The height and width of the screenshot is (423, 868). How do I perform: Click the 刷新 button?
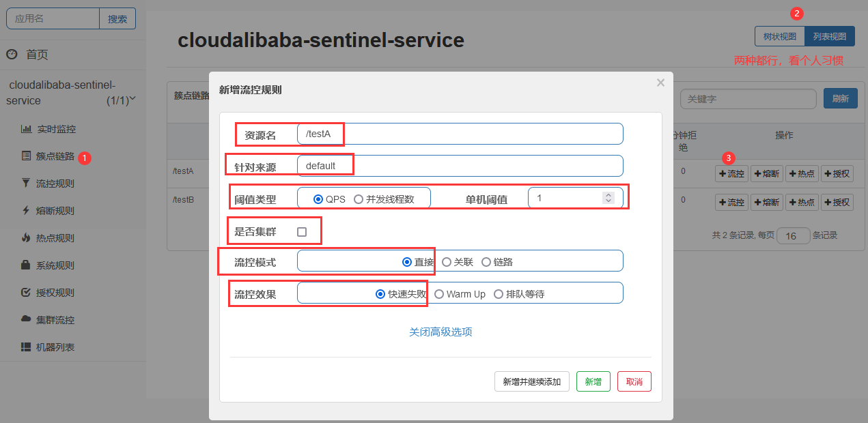(840, 99)
